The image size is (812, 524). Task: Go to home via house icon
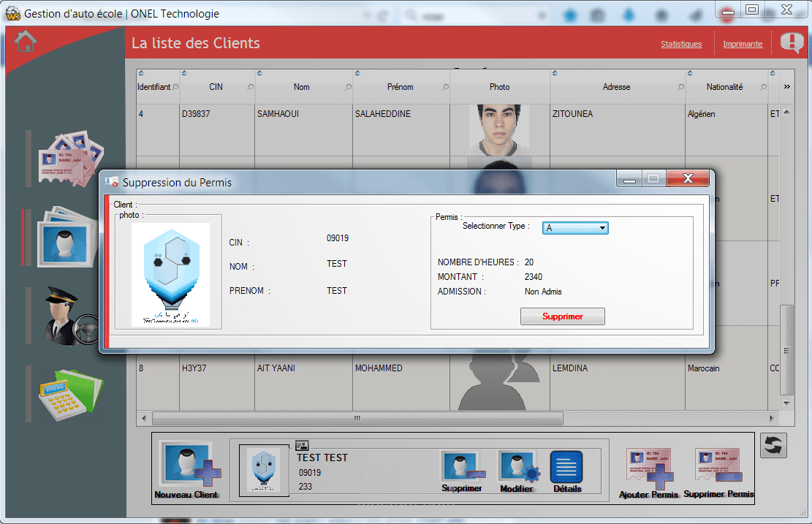point(26,42)
